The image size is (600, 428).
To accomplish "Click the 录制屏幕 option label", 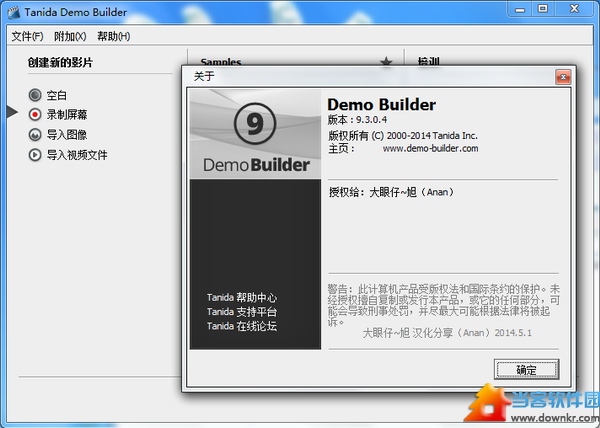I will (x=67, y=114).
